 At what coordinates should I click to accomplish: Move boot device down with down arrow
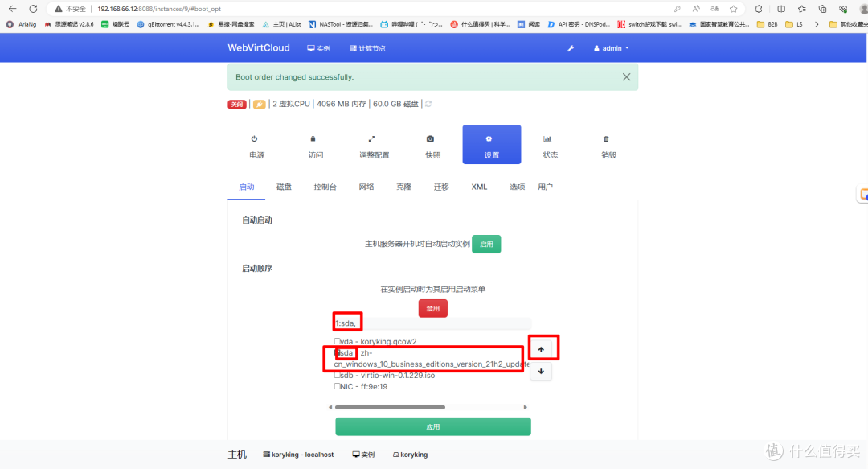pos(541,372)
